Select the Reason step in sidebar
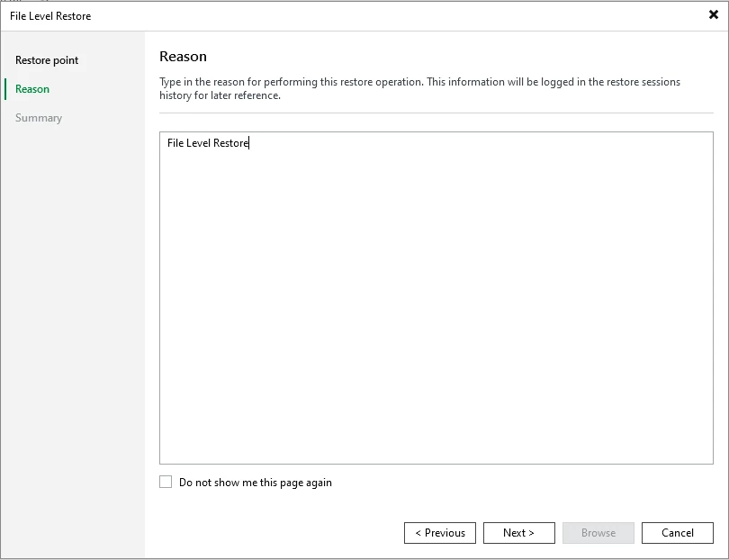The image size is (729, 560). 32,89
